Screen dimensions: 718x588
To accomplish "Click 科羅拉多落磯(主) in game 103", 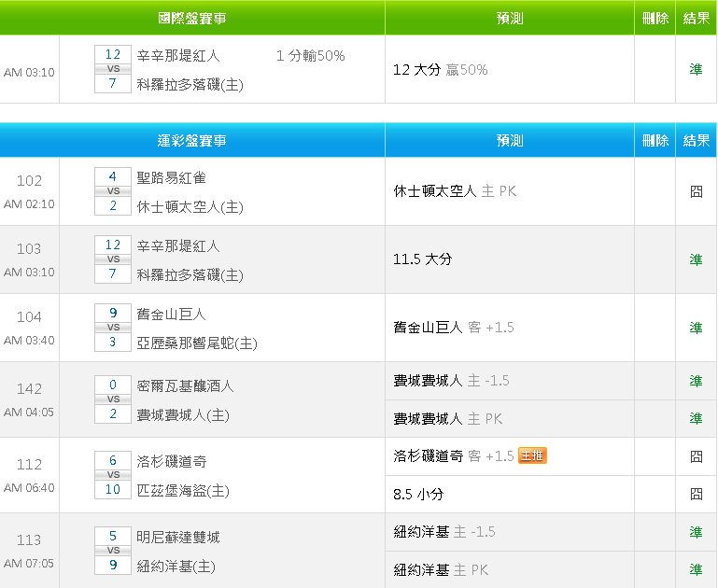I will pos(190,275).
